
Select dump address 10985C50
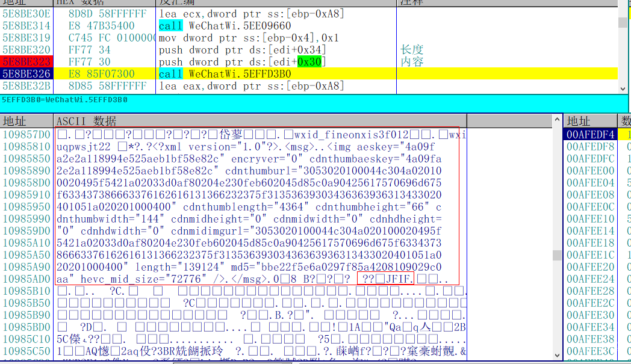pos(26,351)
